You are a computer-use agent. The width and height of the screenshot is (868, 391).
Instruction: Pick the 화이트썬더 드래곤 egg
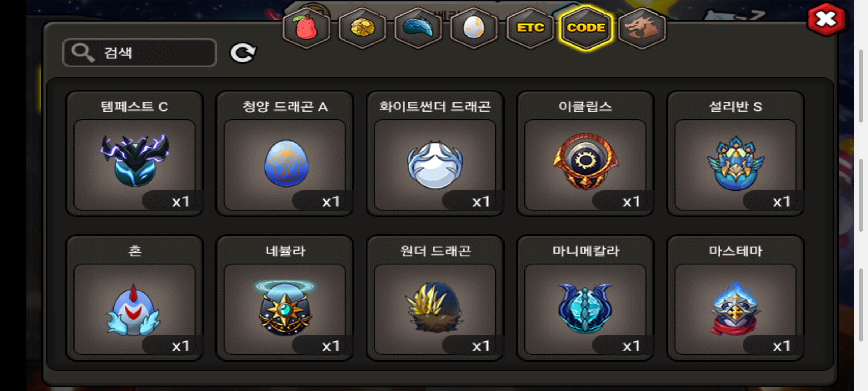click(x=435, y=154)
